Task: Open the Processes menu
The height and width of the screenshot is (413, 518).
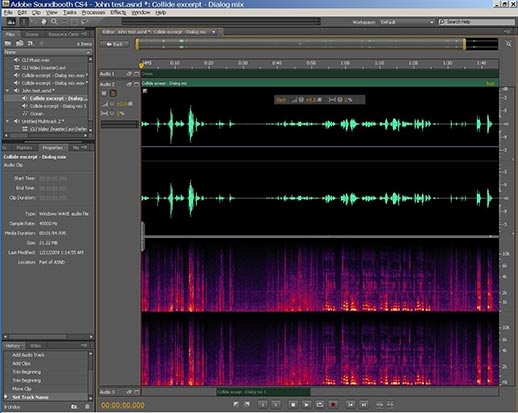Action: 93,12
